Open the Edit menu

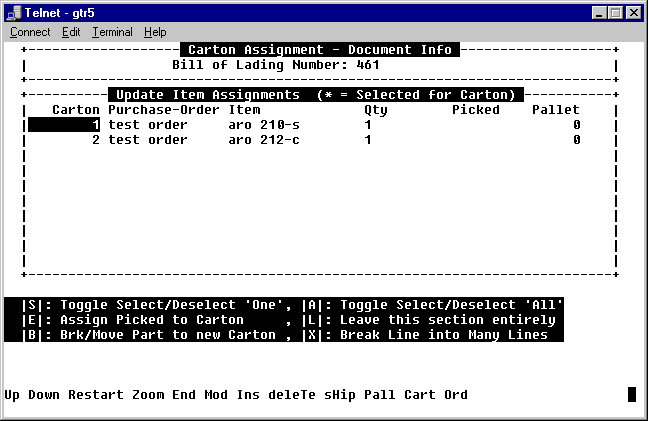click(x=71, y=32)
